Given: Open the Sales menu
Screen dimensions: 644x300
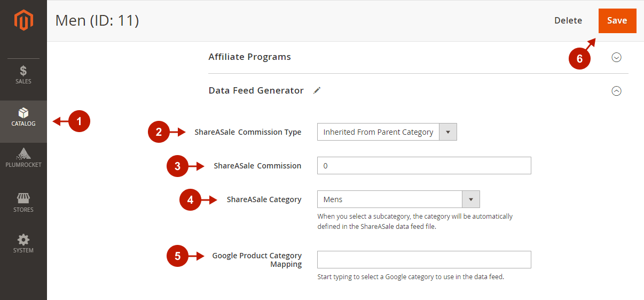Looking at the screenshot, I should coord(23,75).
